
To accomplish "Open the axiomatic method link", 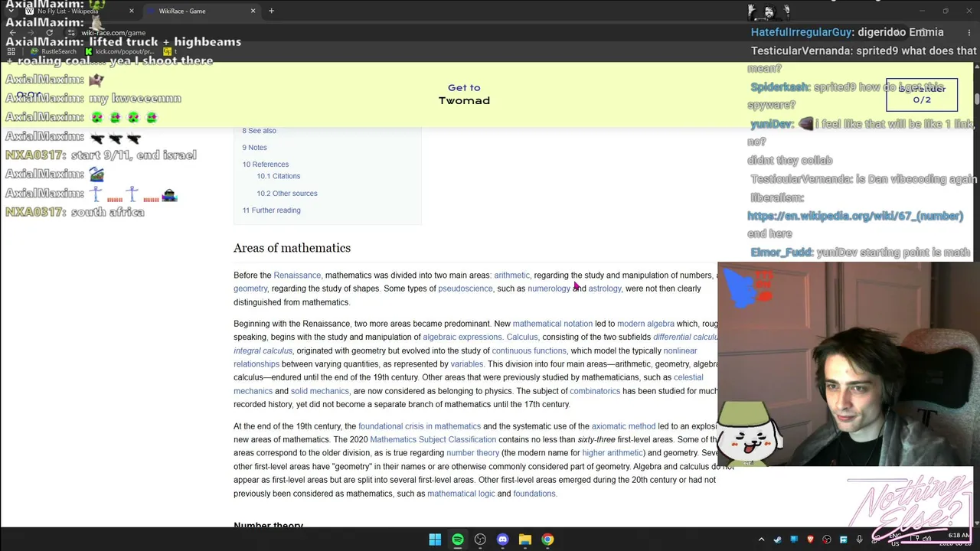I will click(x=623, y=426).
